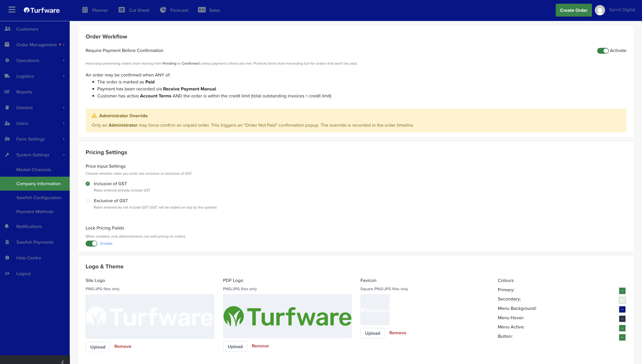This screenshot has width=642, height=364.
Task: Click the Notifications bell icon
Action: [7, 226]
